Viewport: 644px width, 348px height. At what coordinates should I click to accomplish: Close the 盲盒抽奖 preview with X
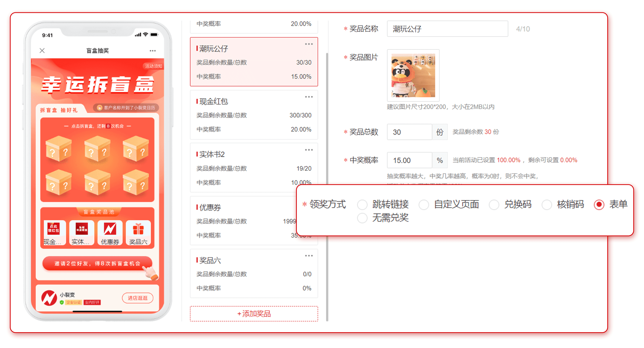[42, 50]
